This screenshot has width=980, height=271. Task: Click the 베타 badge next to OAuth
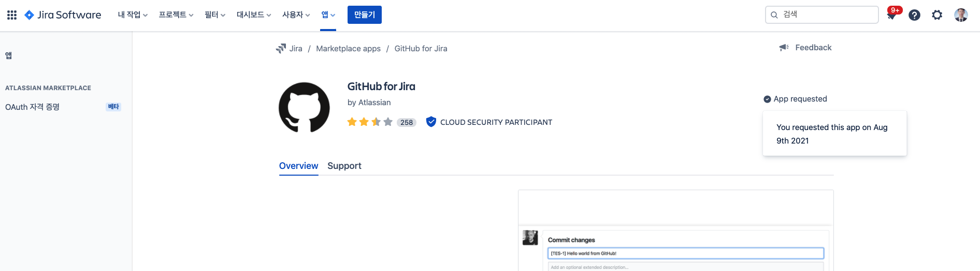pos(113,107)
